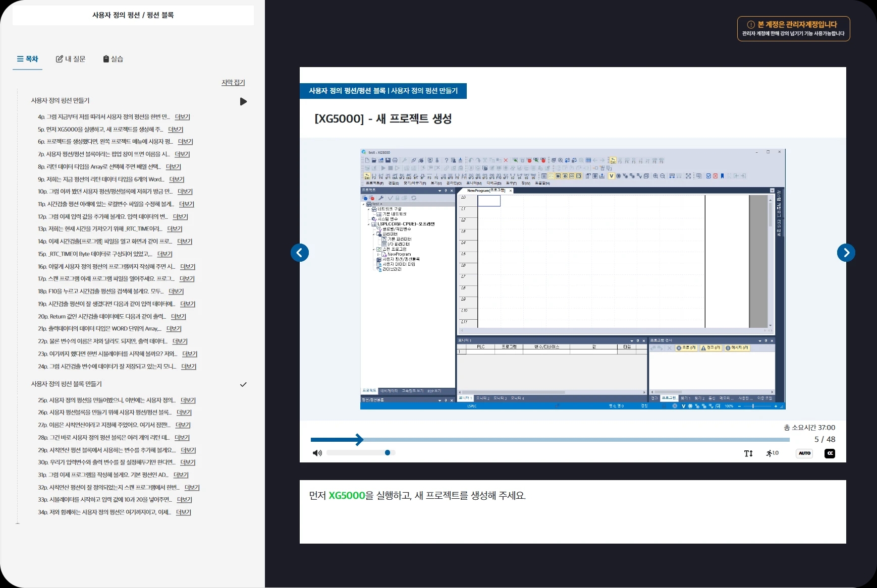Show more of the 15p subtitle
This screenshot has width=877, height=588.
[165, 254]
